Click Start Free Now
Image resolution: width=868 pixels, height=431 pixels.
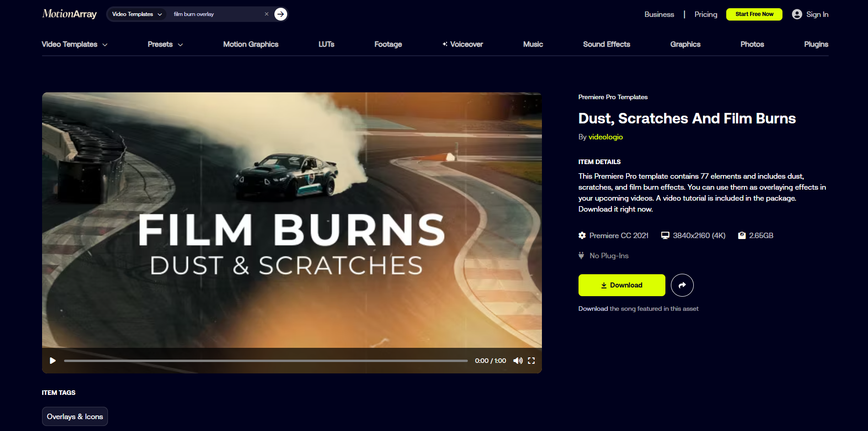point(754,14)
